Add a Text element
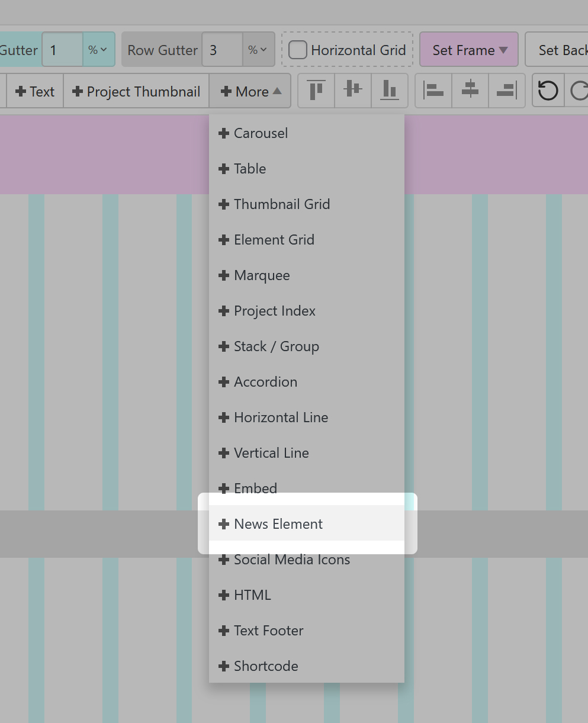The height and width of the screenshot is (723, 588). coord(35,92)
